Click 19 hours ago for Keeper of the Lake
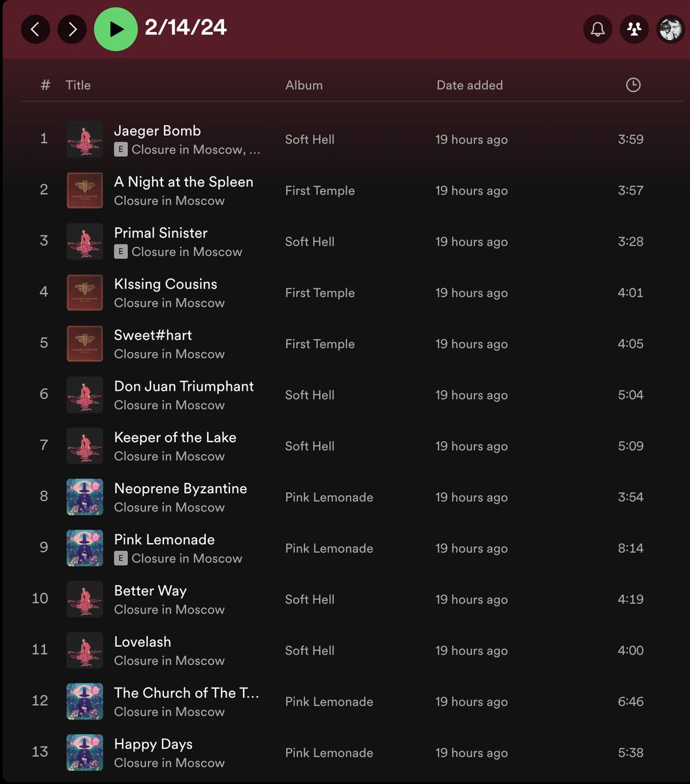Viewport: 690px width, 784px height. (x=472, y=446)
